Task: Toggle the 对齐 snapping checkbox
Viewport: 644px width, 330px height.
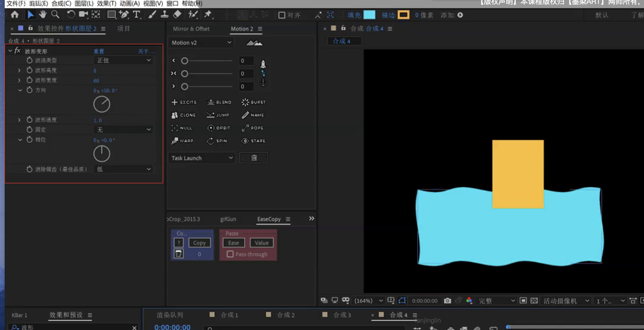Action: 282,15
